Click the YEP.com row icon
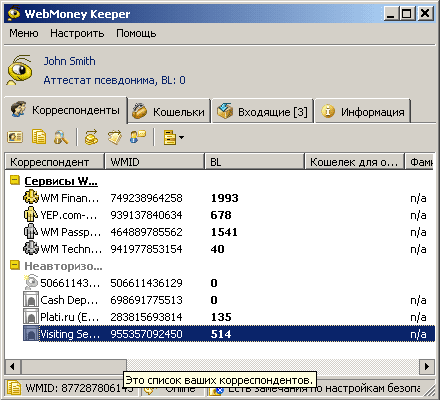This screenshot has height=400, width=440. point(31,214)
